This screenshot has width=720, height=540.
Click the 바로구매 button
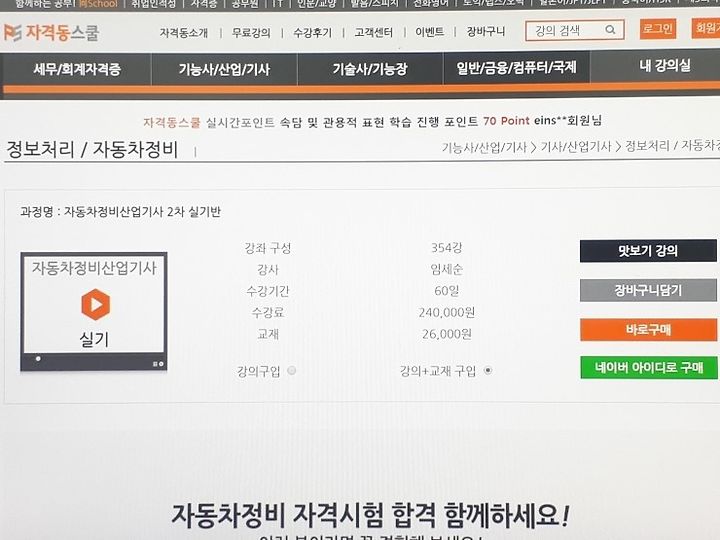tap(648, 330)
